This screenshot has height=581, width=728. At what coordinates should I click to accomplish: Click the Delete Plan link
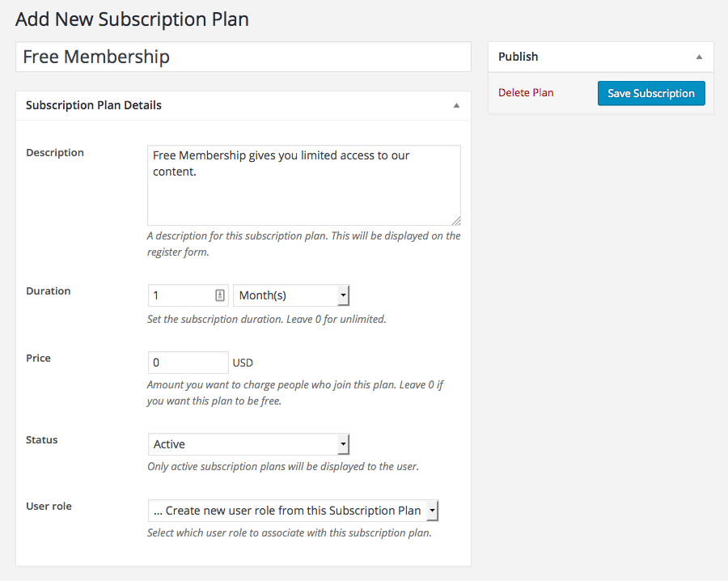[526, 93]
